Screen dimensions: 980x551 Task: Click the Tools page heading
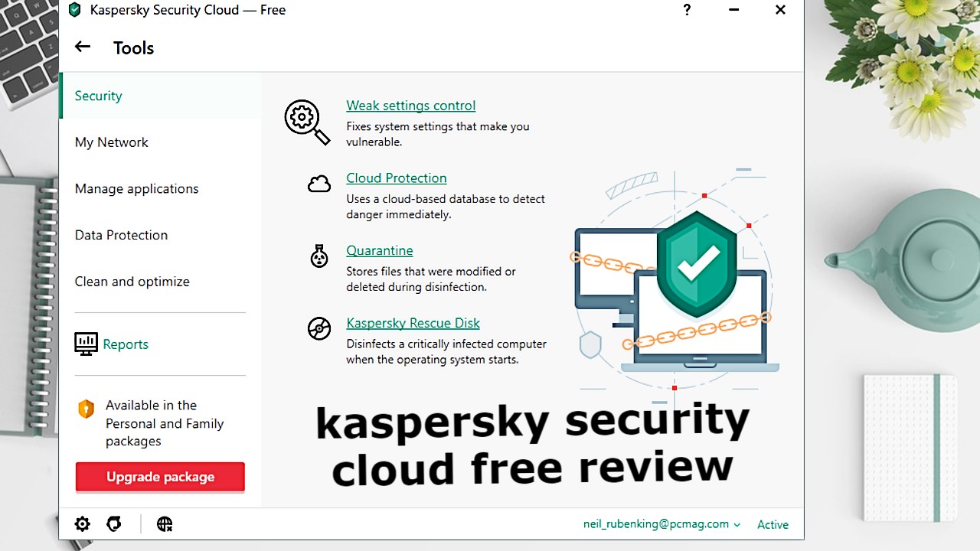coord(133,47)
